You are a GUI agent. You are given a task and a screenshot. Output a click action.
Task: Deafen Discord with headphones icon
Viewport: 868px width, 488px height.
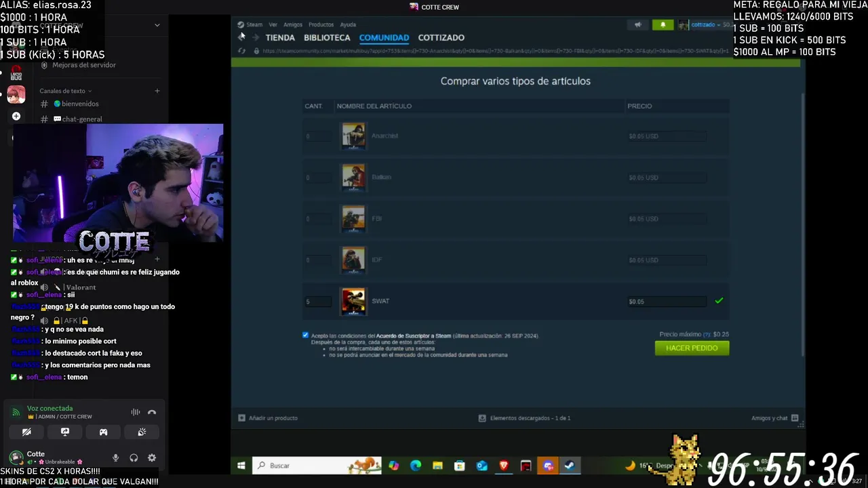(134, 458)
